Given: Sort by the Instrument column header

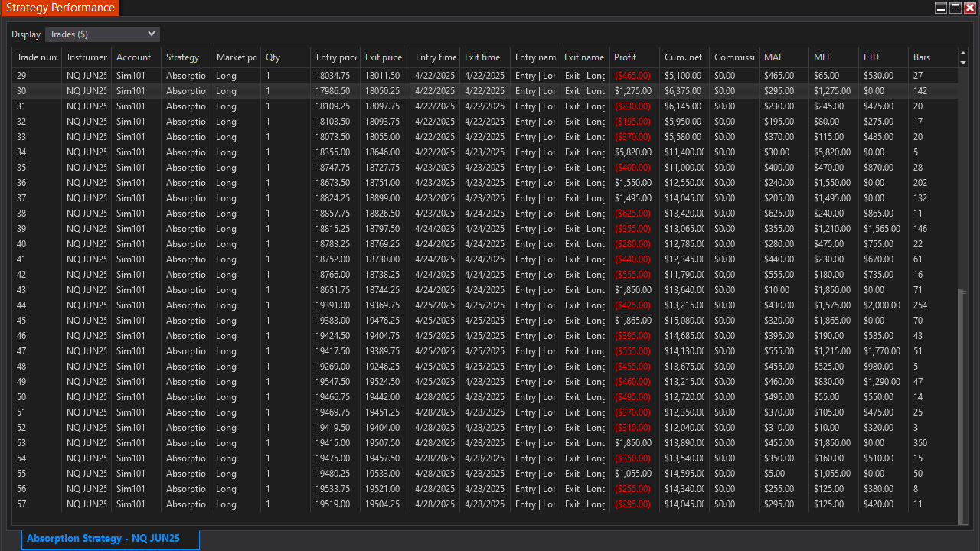Looking at the screenshot, I should coord(87,57).
